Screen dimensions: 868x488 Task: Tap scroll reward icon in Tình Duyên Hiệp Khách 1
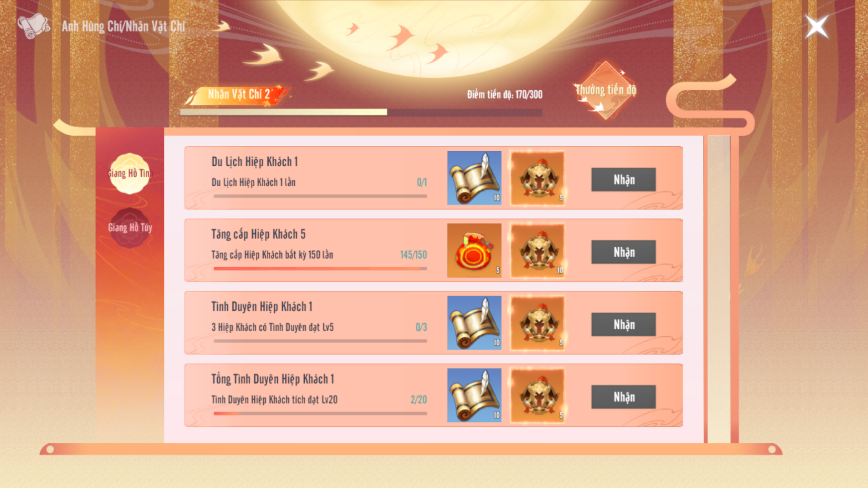click(474, 323)
